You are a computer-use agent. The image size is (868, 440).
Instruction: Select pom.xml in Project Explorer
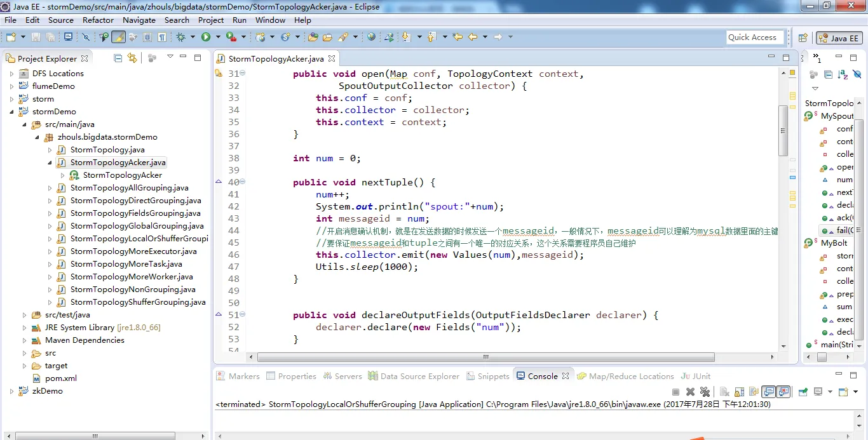[x=60, y=378]
